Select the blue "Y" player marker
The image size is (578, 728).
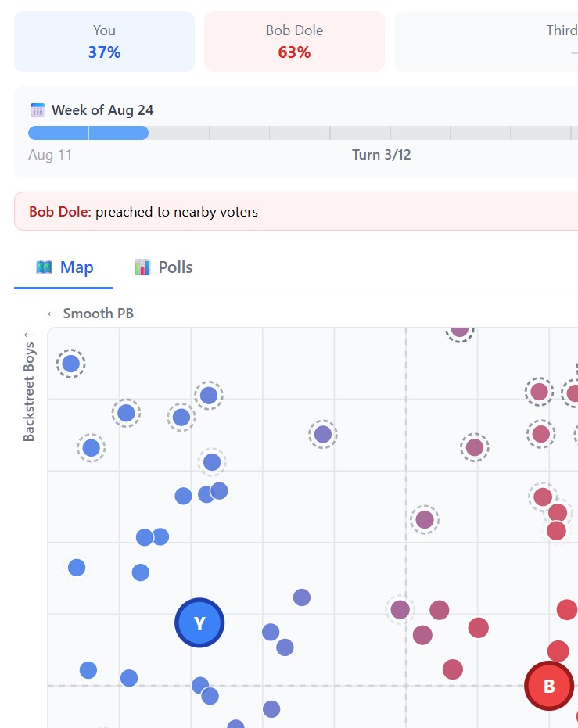[199, 623]
